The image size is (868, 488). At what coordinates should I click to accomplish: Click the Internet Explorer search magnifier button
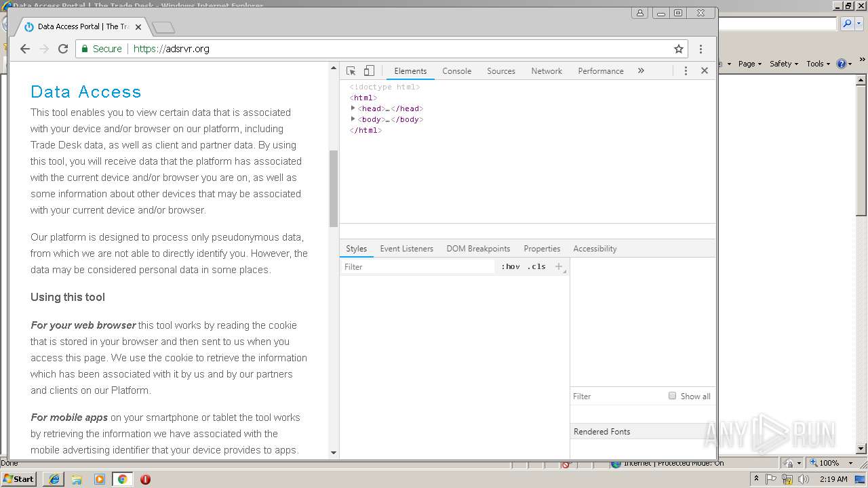point(846,24)
